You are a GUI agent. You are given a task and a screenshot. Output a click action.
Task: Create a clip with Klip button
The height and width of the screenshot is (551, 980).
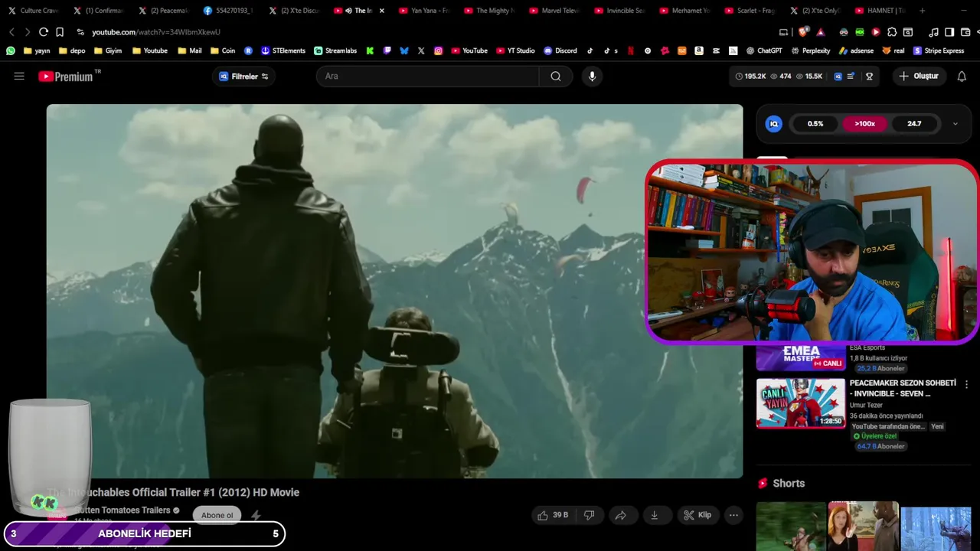pyautogui.click(x=697, y=515)
